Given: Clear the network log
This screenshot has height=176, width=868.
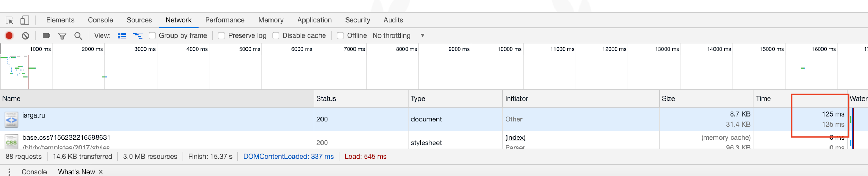Looking at the screenshot, I should [25, 35].
